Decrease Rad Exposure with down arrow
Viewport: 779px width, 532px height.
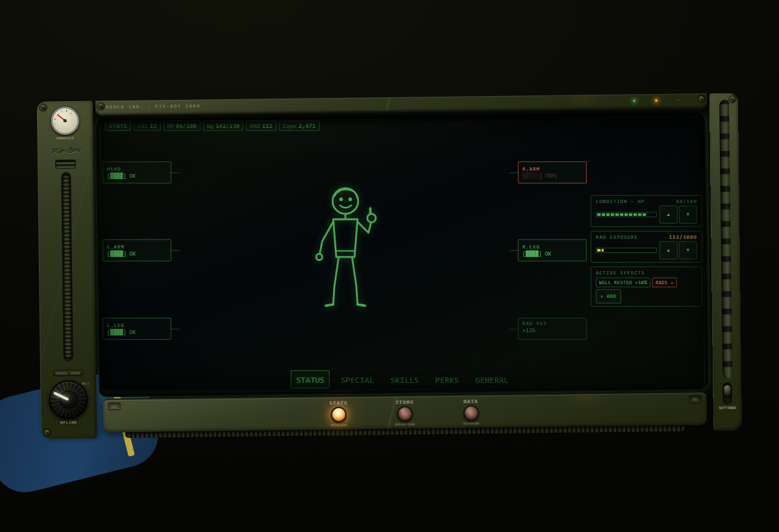688,250
